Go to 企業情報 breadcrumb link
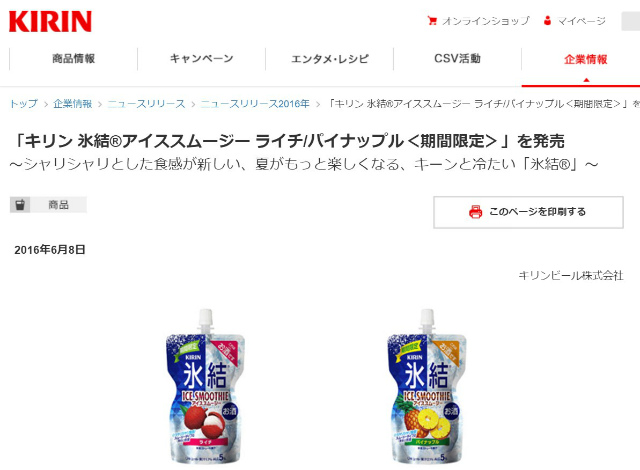Image resolution: width=640 pixels, height=470 pixels. (73, 104)
